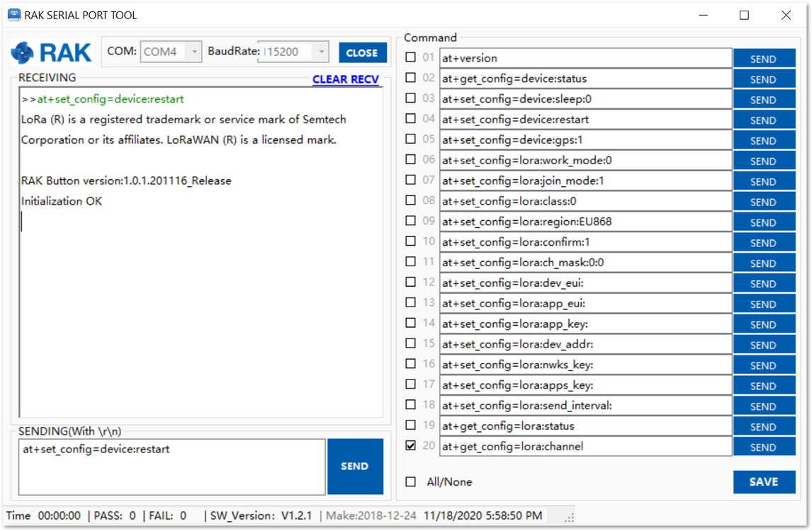Check the box for command 12
The image size is (812, 531).
click(411, 282)
